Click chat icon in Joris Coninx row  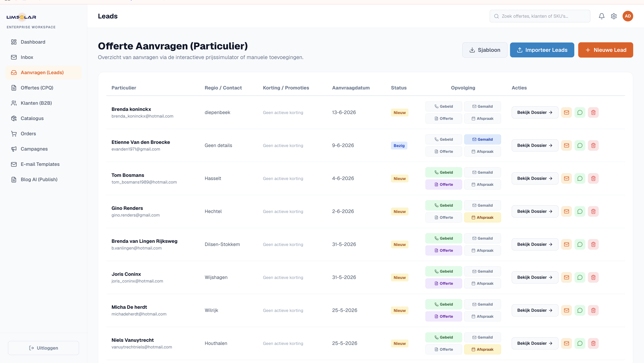(x=580, y=277)
